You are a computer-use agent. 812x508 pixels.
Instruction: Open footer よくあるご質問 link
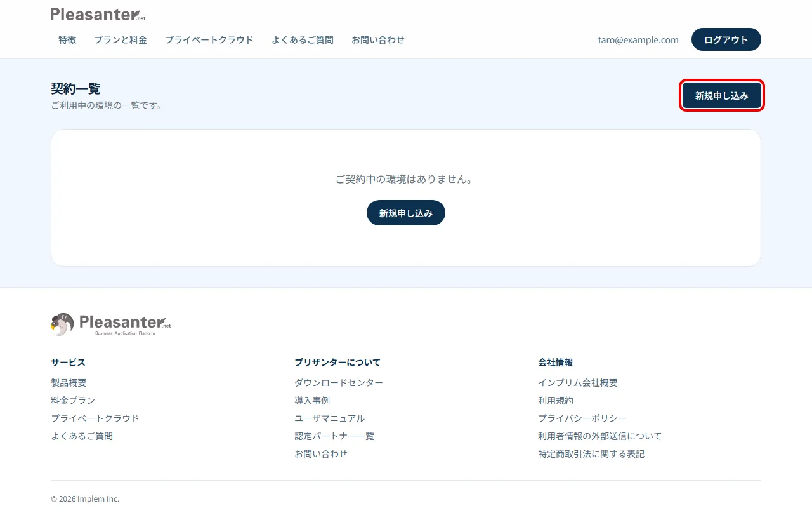[x=82, y=436]
